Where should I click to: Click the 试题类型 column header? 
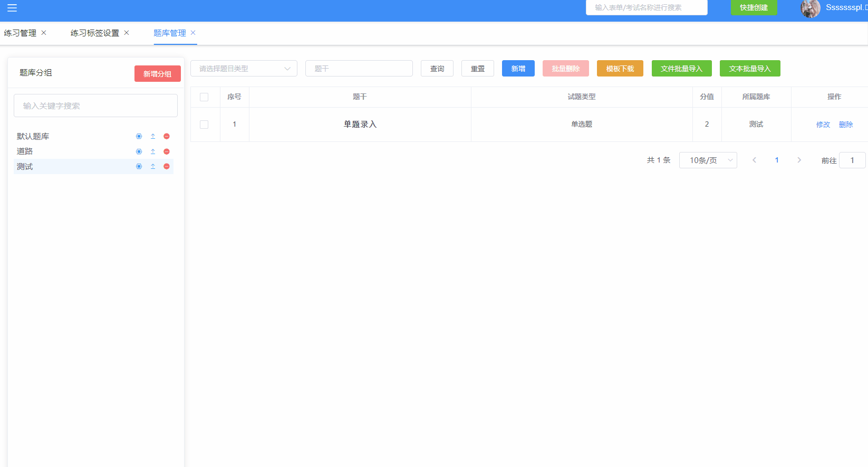point(582,97)
